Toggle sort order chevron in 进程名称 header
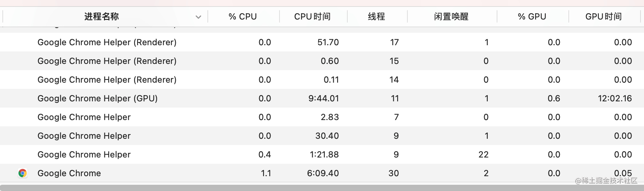Viewport: 644px width, 191px height. pyautogui.click(x=198, y=17)
